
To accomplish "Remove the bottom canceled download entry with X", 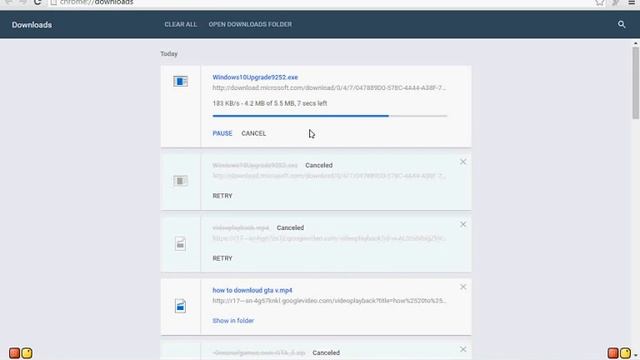I will (x=463, y=349).
